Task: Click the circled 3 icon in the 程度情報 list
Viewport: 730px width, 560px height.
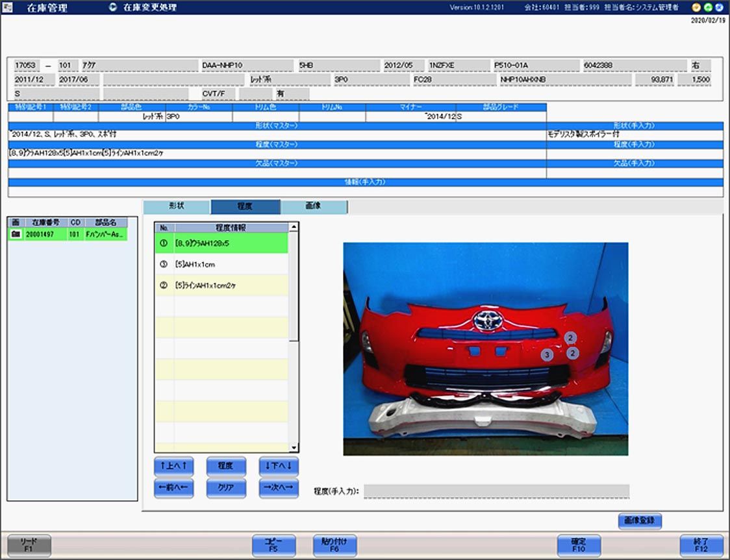Action: [x=164, y=265]
